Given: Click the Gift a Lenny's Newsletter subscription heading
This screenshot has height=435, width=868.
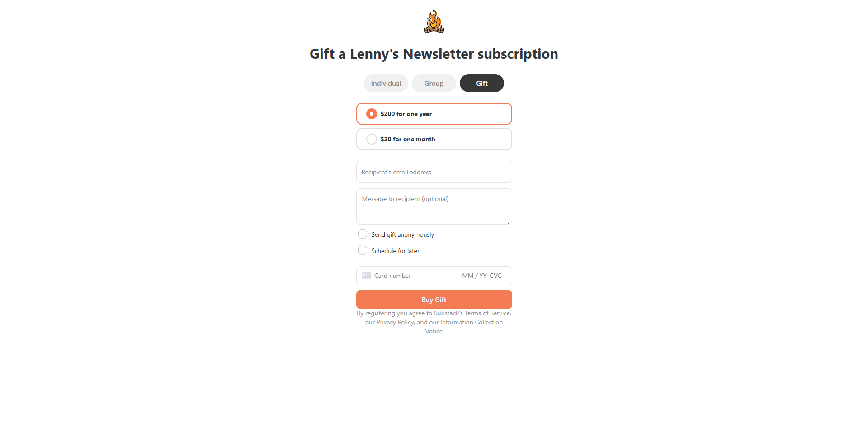Looking at the screenshot, I should coord(434,54).
